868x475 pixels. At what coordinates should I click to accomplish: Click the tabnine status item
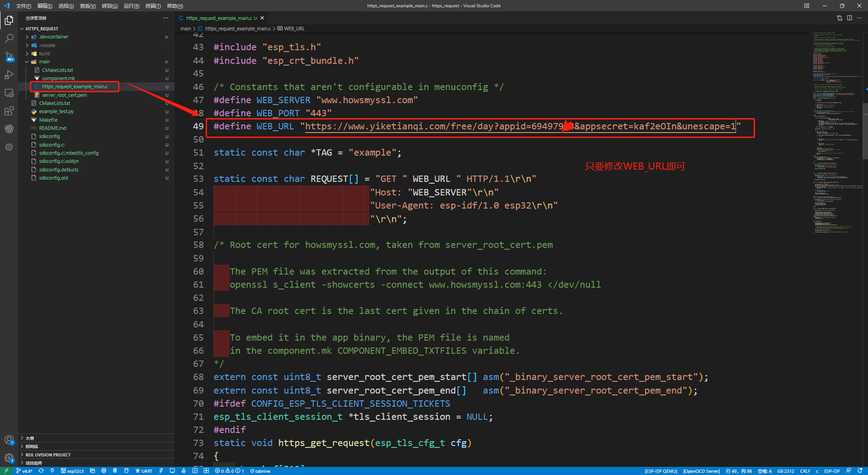tap(260, 471)
